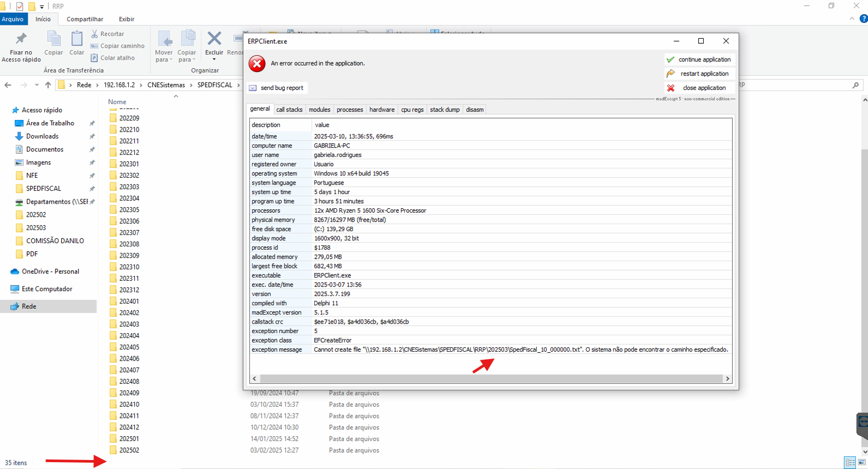Screen dimensions: 868x469
Task: Open the cpu regs tab
Action: tap(412, 109)
